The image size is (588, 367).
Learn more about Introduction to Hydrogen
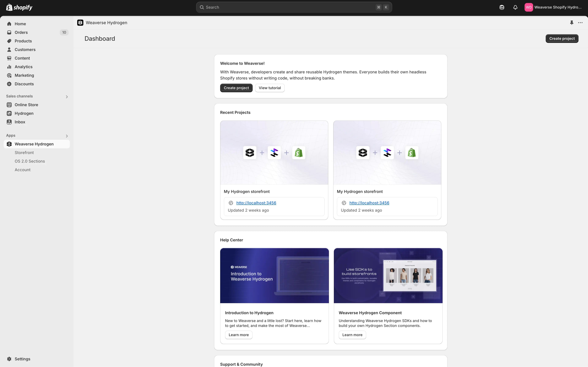click(x=239, y=335)
